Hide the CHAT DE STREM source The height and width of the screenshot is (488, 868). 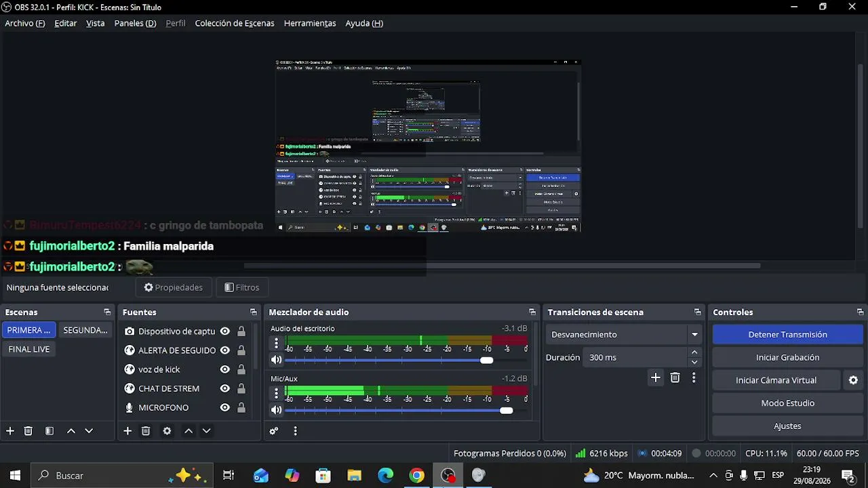224,388
